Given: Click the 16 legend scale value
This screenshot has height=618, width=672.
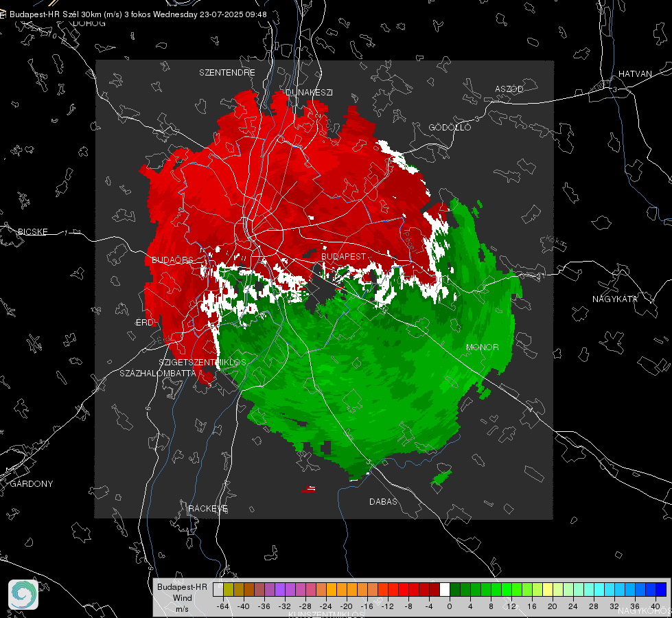Looking at the screenshot, I should [x=532, y=606].
